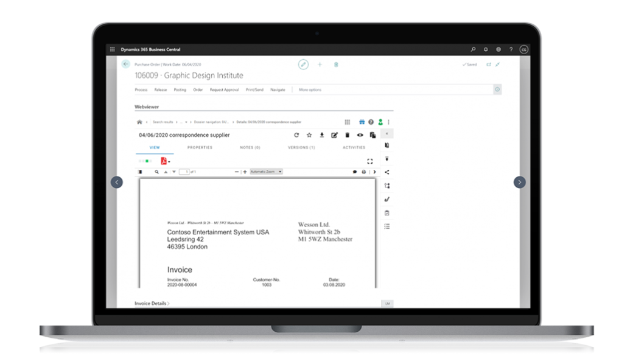Screen dimensions: 633x364
Task: Go to previous slide with left arrow
Action: click(117, 183)
